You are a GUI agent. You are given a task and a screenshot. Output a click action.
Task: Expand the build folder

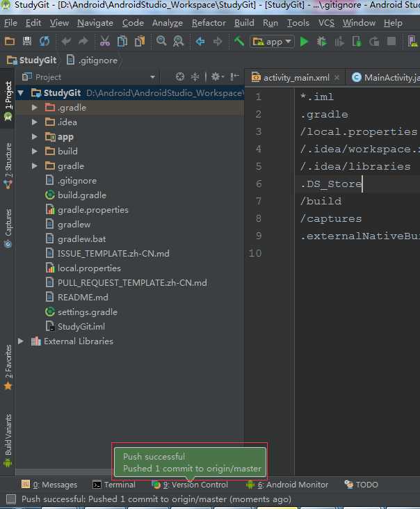pyautogui.click(x=34, y=152)
